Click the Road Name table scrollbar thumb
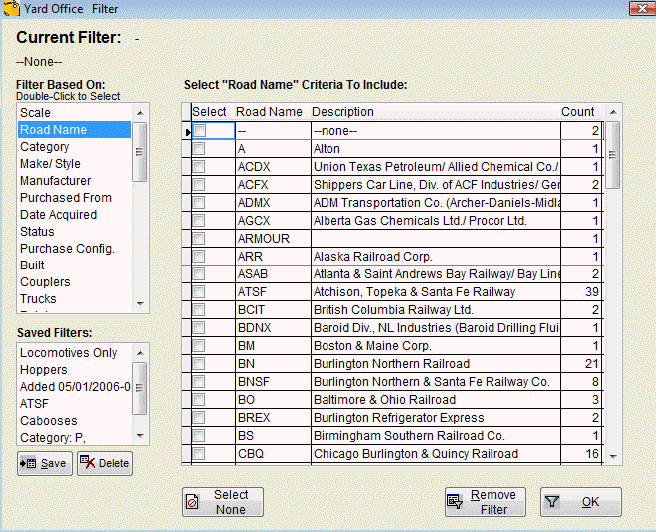Screen dimensions: 656x532 [612, 155]
